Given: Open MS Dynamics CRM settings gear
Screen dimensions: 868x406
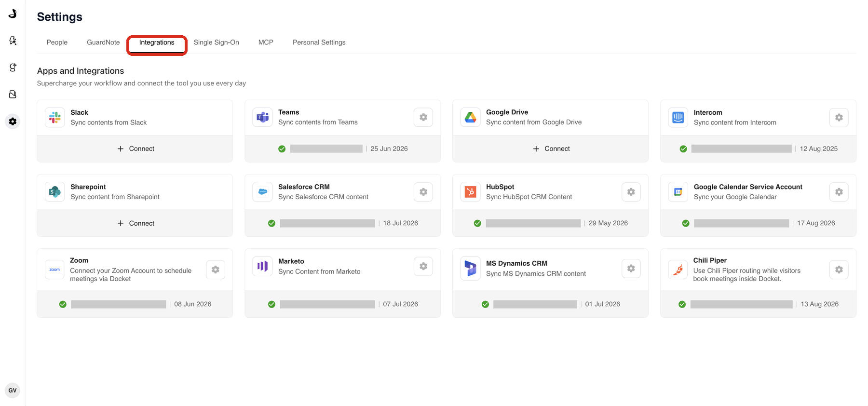Looking at the screenshot, I should tap(631, 269).
